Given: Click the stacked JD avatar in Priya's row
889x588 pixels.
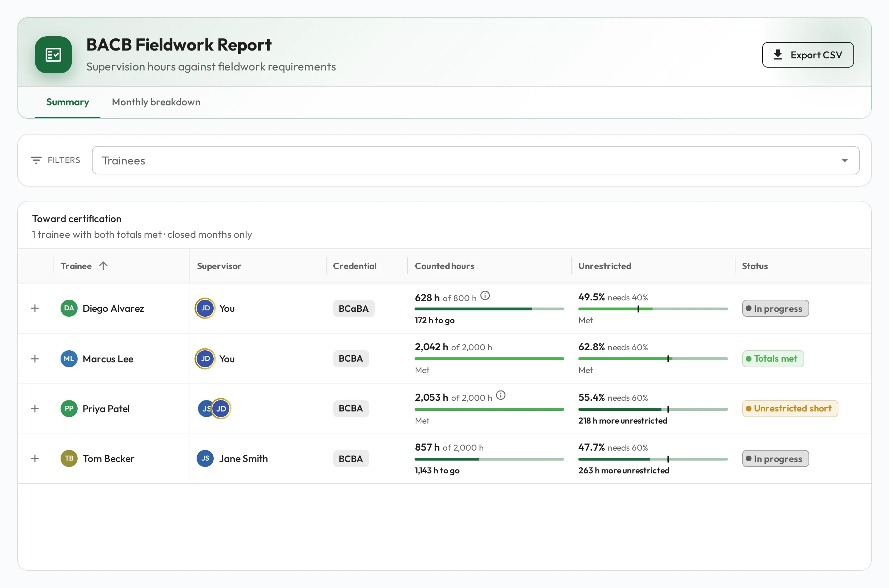Looking at the screenshot, I should [x=221, y=409].
